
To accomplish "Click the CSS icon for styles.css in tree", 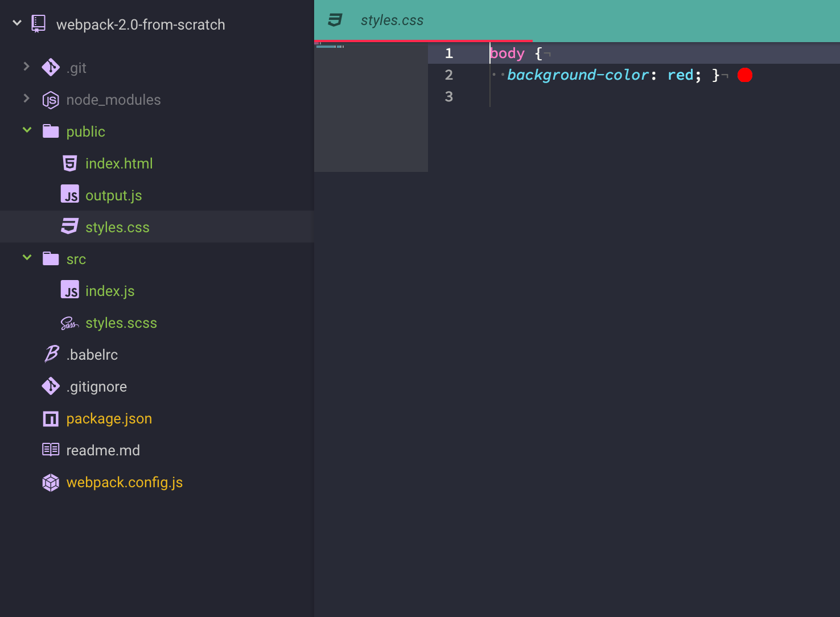I will point(69,226).
